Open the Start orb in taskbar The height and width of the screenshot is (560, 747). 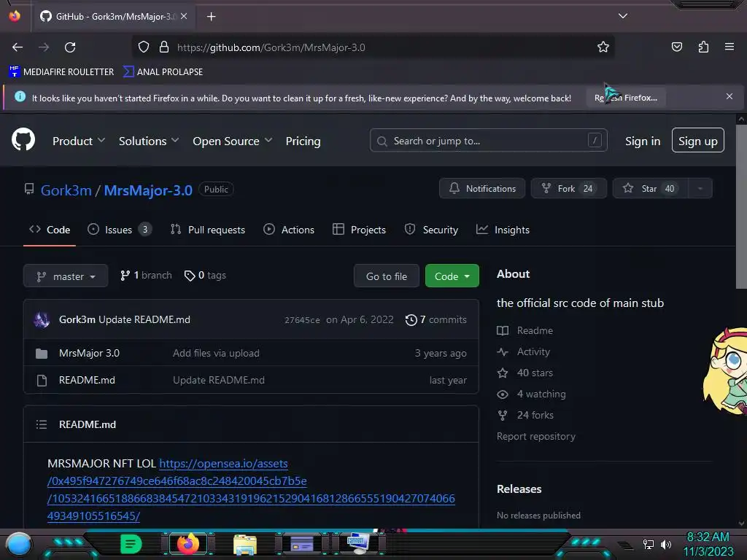coord(19,544)
